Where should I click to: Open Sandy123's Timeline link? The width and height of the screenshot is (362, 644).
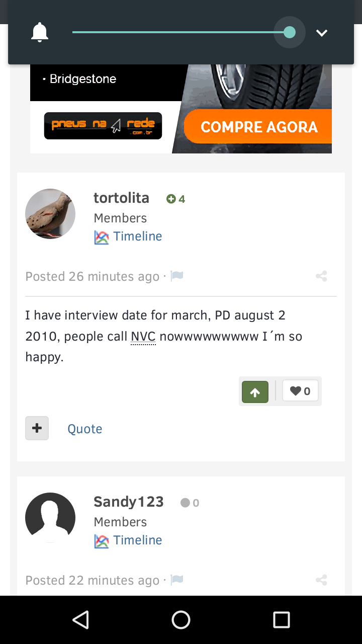[x=137, y=540]
